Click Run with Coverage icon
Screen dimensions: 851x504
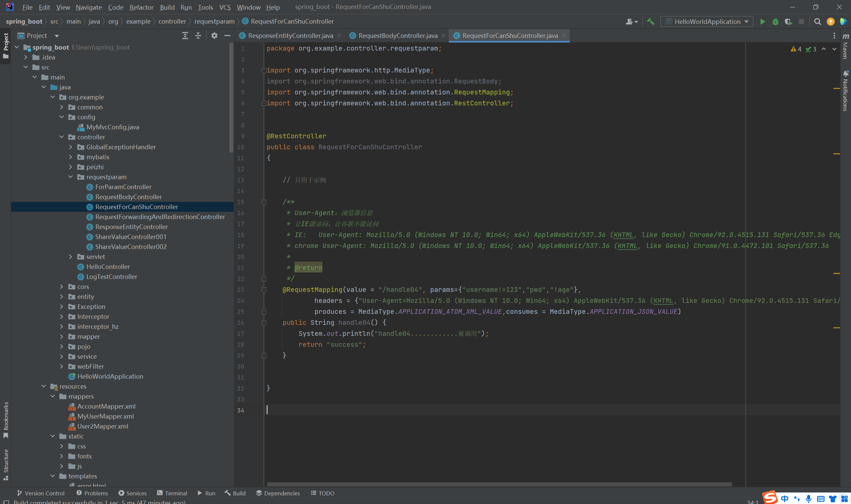(788, 22)
